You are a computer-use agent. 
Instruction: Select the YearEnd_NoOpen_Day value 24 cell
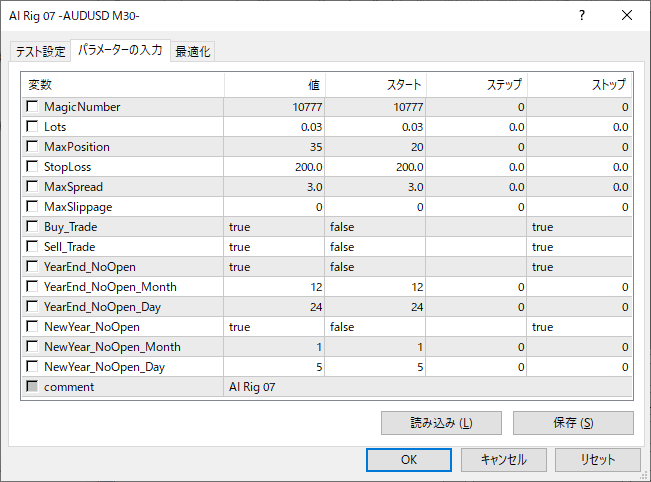click(274, 307)
